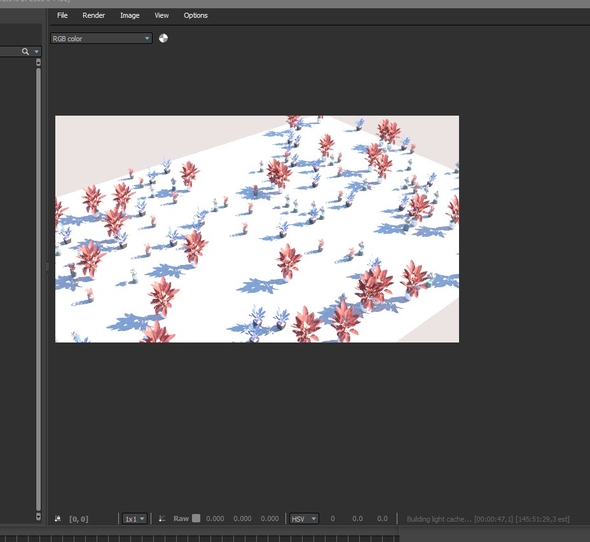
Task: Open the Options menu
Action: point(195,15)
